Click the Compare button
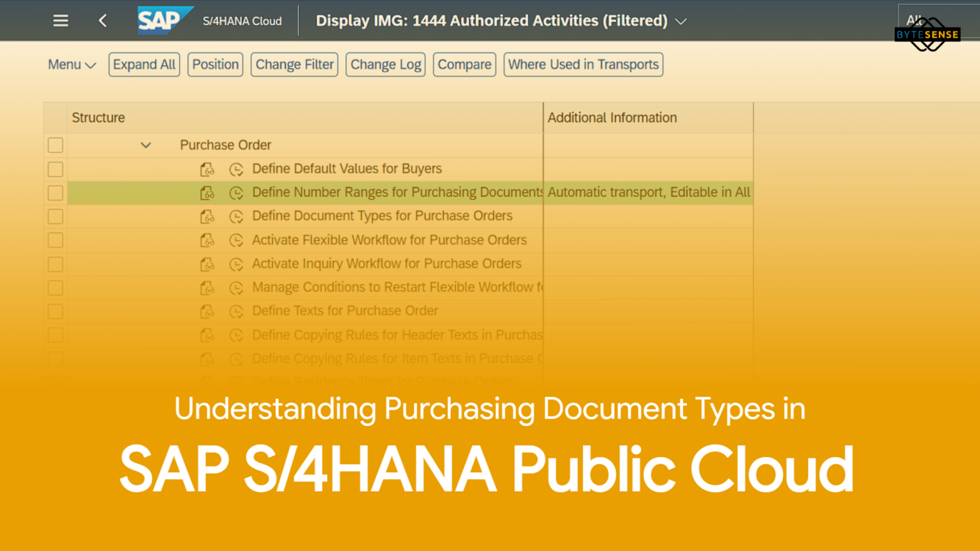The width and height of the screenshot is (980, 551). 465,65
